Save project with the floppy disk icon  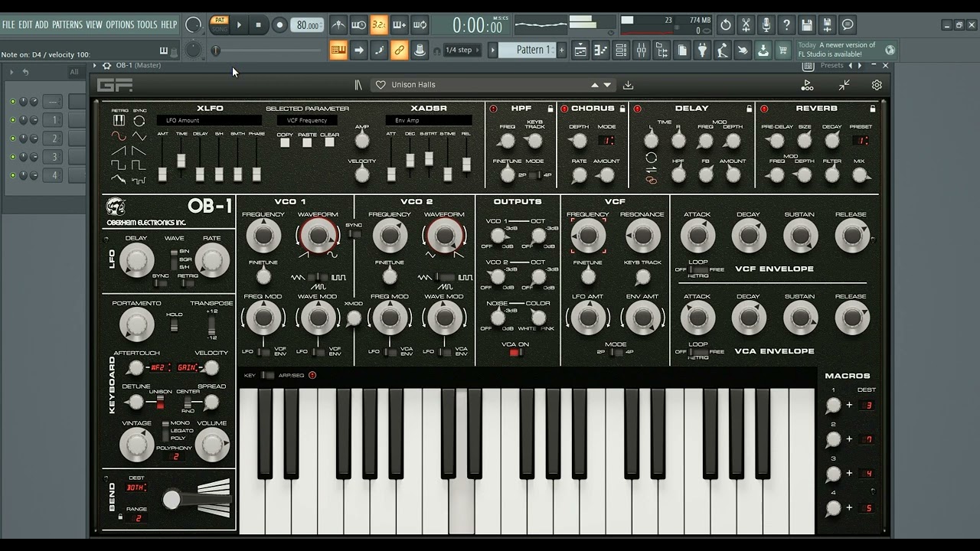click(806, 25)
